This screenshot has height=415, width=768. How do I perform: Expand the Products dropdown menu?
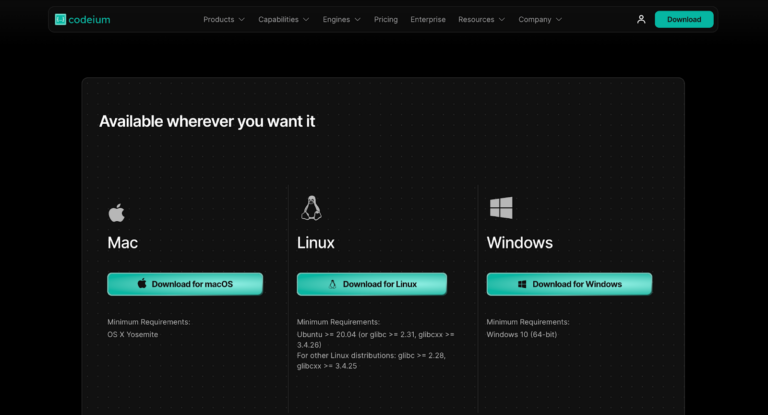point(223,19)
